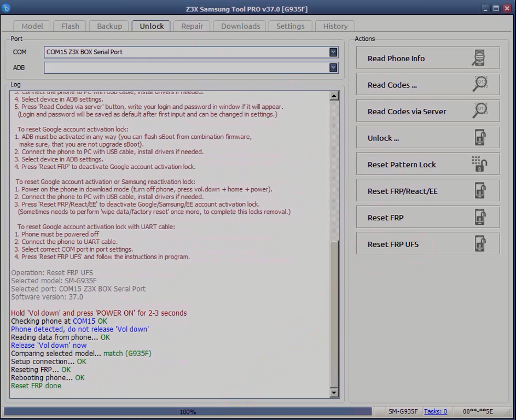Click the log vertical scrollbar thumb

tap(334, 314)
